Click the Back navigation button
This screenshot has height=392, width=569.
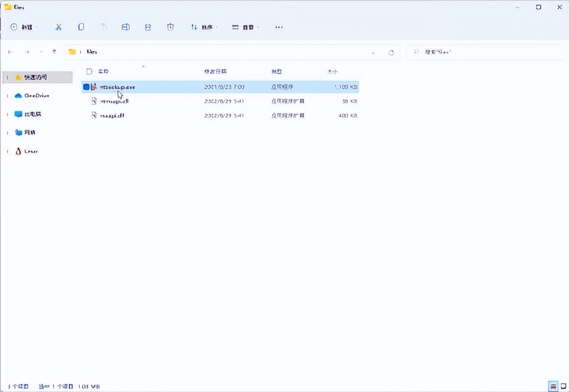pos(10,52)
